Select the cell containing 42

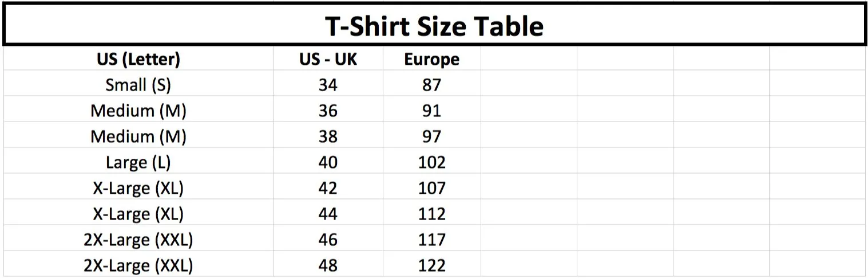point(328,187)
